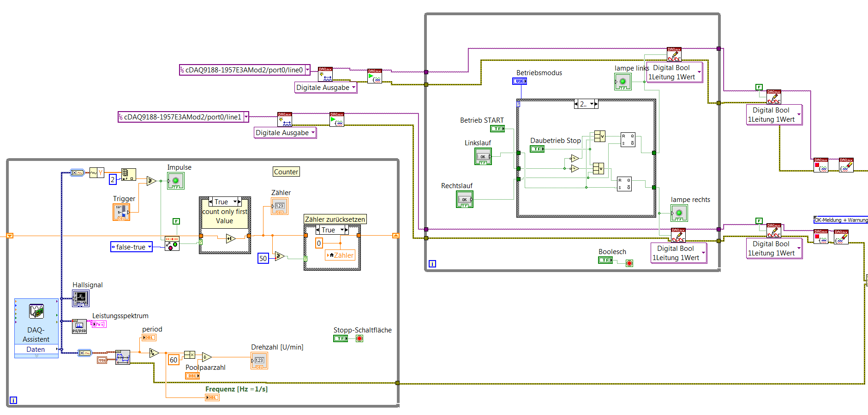868x415 pixels.
Task: Toggle the Daubetrieb Stop boolean terminal
Action: click(537, 149)
